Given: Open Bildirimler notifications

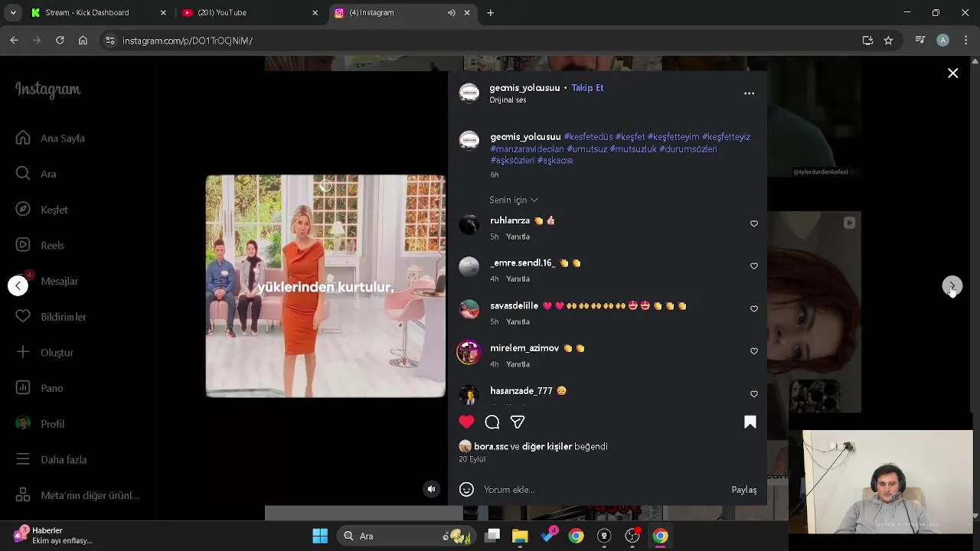Looking at the screenshot, I should tap(51, 317).
